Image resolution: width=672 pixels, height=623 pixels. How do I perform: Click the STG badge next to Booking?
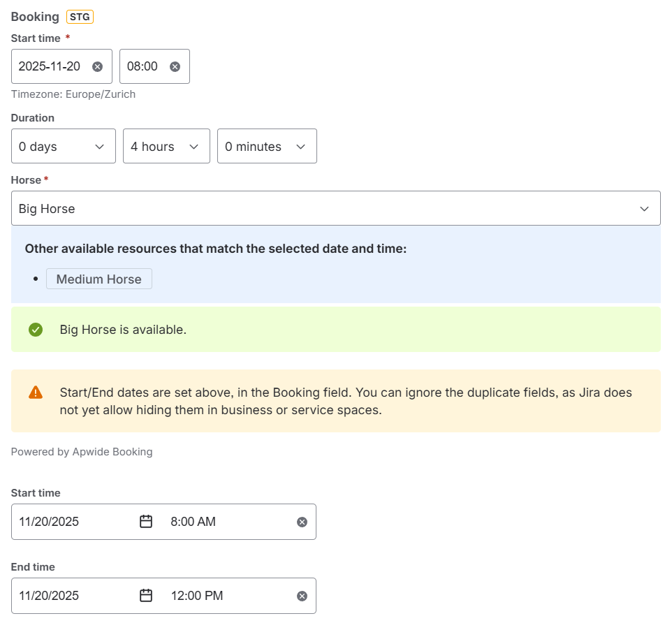coord(80,17)
